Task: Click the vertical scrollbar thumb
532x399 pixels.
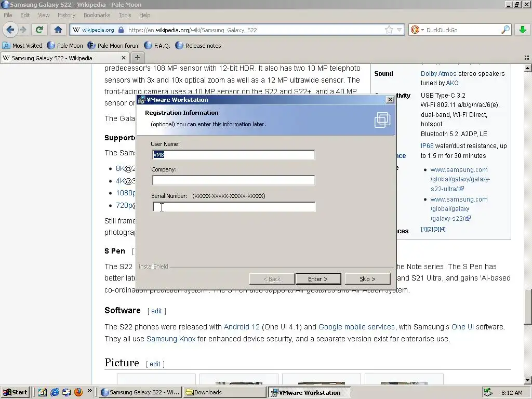Action: tap(528, 307)
